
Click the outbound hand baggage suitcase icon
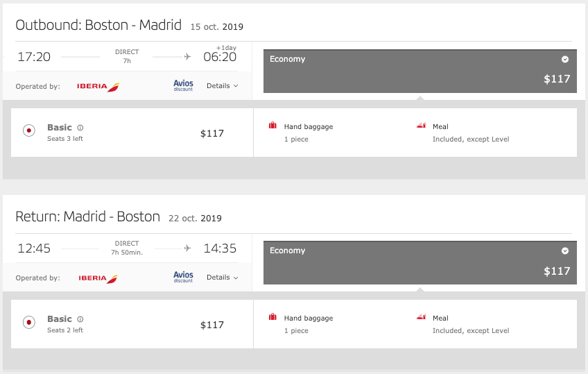(273, 126)
